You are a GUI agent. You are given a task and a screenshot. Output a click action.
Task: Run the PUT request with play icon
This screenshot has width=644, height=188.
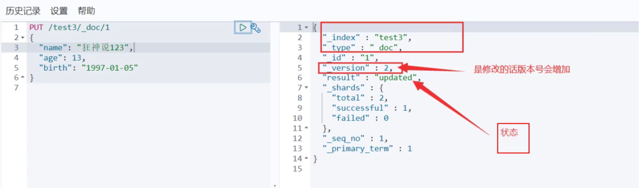pos(243,27)
